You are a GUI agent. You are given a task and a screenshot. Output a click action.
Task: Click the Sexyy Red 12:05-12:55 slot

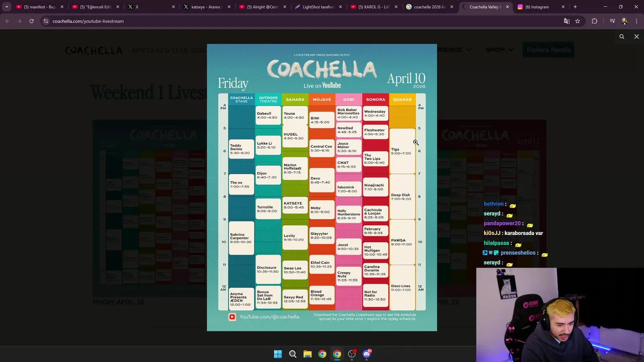[x=295, y=299]
